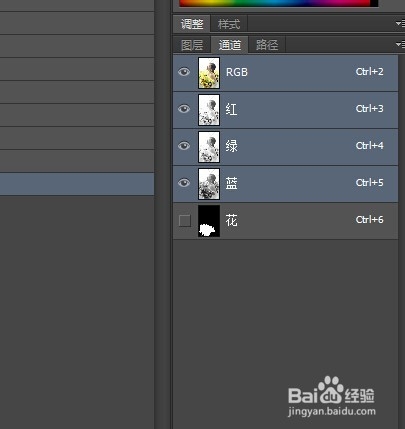Screen dimensions: 405x429
Task: Select the 通道 tab
Action: click(230, 45)
